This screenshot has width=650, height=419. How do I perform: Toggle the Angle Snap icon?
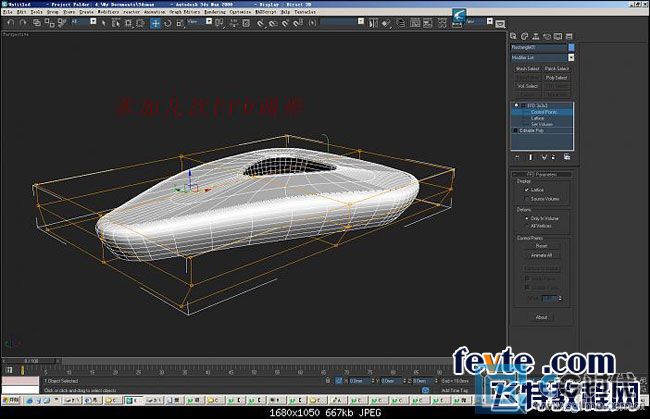click(x=273, y=23)
